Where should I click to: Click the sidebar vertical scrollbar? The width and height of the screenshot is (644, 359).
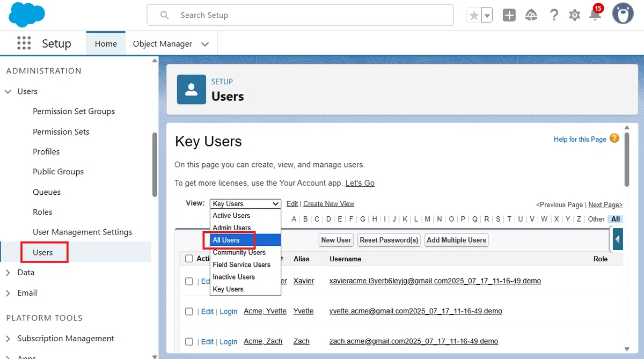coord(155,164)
